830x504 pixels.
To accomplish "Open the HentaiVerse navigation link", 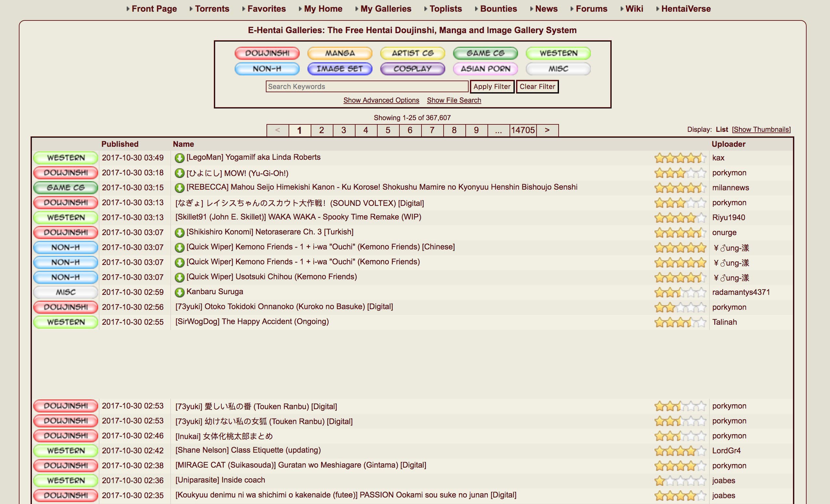I will coord(686,9).
